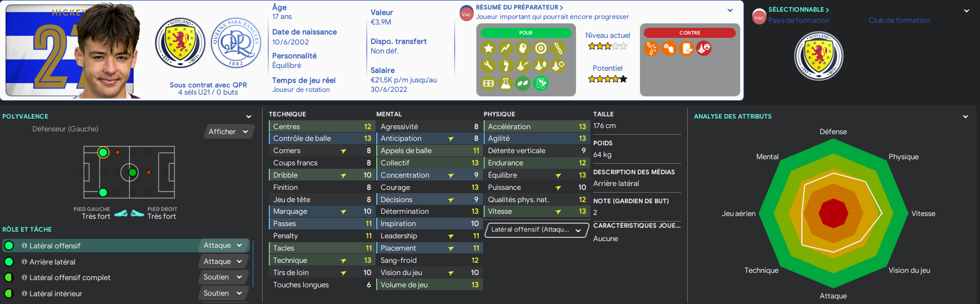Viewport: 980px width, 304px height.
Task: Click the wrench icon in the POUR panel
Action: pyautogui.click(x=488, y=66)
